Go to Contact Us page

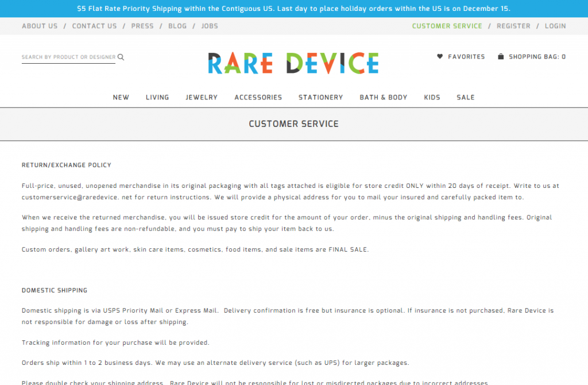pos(94,26)
